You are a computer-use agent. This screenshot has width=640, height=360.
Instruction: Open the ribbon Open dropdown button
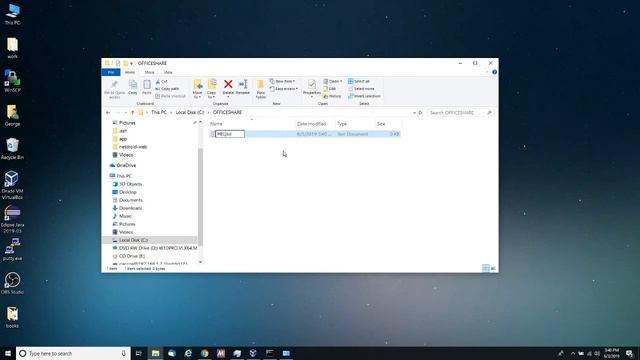coord(333,81)
